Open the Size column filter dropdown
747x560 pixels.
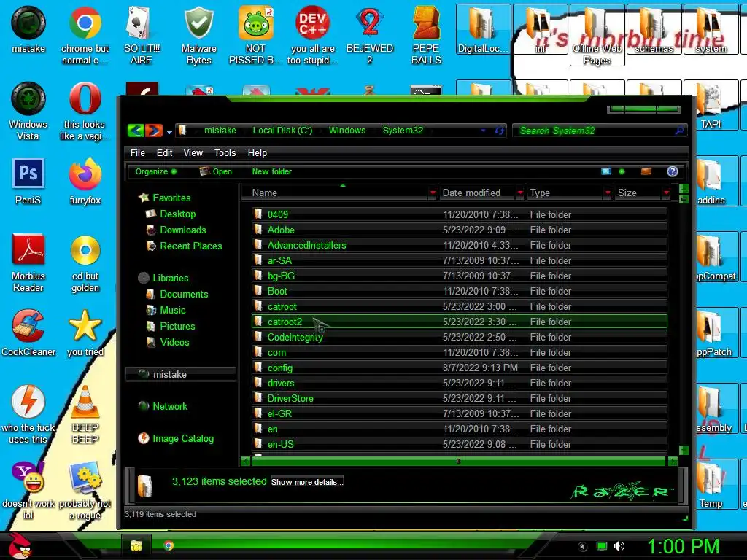click(667, 192)
